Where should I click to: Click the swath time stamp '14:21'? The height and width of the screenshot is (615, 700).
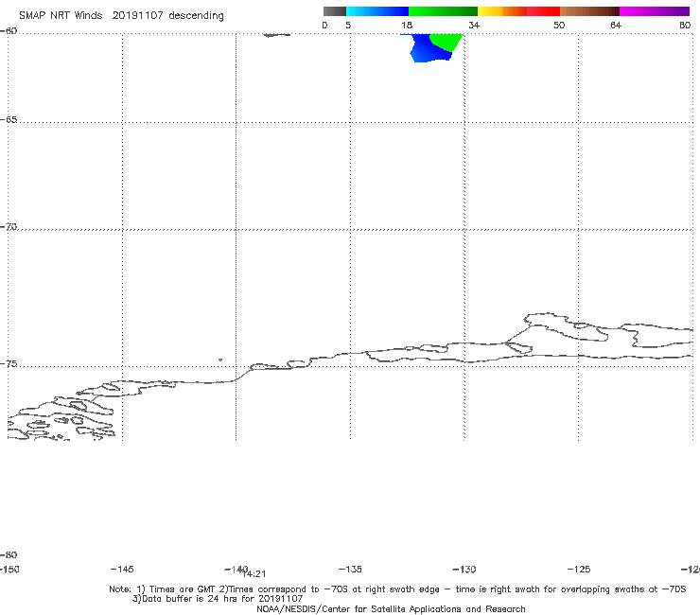[x=254, y=574]
